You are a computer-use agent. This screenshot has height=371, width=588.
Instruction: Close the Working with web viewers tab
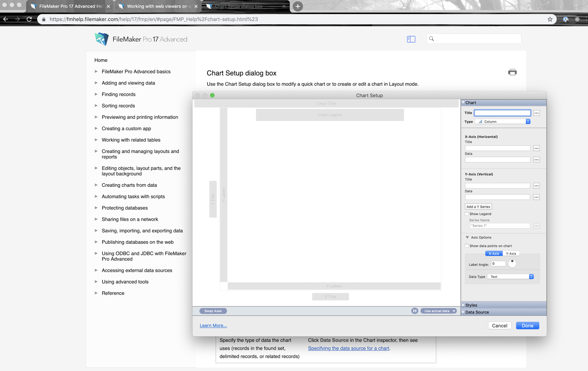(x=196, y=6)
